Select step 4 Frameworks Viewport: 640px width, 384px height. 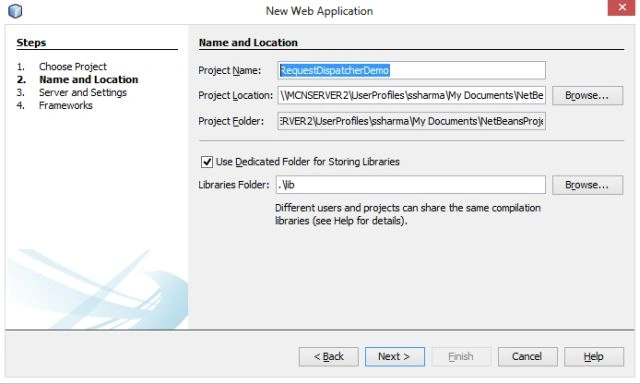(x=66, y=105)
